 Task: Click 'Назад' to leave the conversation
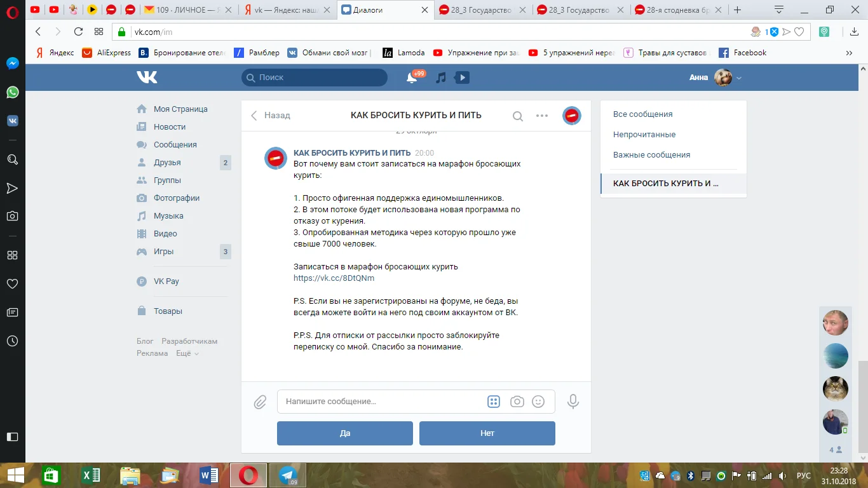click(271, 116)
